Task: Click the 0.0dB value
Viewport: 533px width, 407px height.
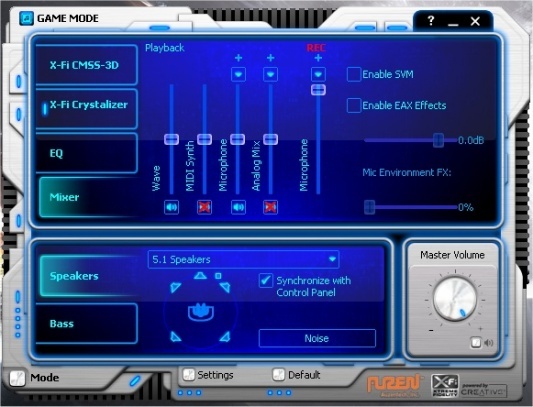Action: pyautogui.click(x=471, y=140)
